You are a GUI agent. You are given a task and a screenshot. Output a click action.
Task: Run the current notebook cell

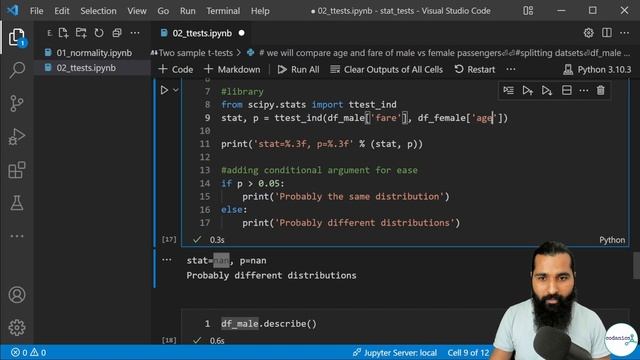click(164, 90)
